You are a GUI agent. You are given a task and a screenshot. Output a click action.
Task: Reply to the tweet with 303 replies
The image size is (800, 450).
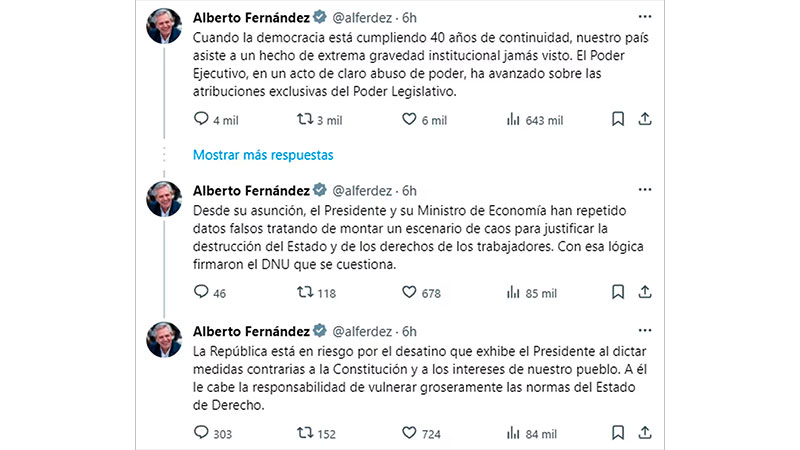[x=201, y=432]
